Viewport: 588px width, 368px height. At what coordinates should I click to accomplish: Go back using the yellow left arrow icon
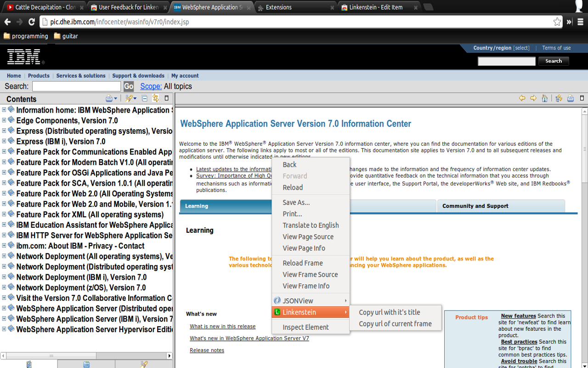522,98
